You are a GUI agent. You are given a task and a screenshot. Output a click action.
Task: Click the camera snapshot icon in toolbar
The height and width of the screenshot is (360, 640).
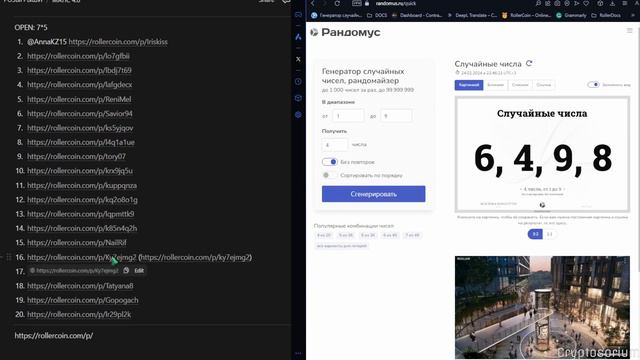(557, 3)
